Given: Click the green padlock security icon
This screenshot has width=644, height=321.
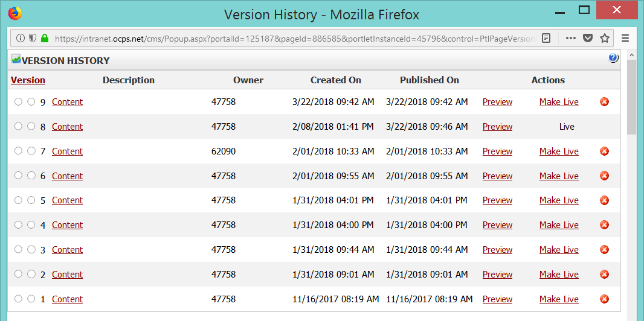Looking at the screenshot, I should tap(44, 38).
